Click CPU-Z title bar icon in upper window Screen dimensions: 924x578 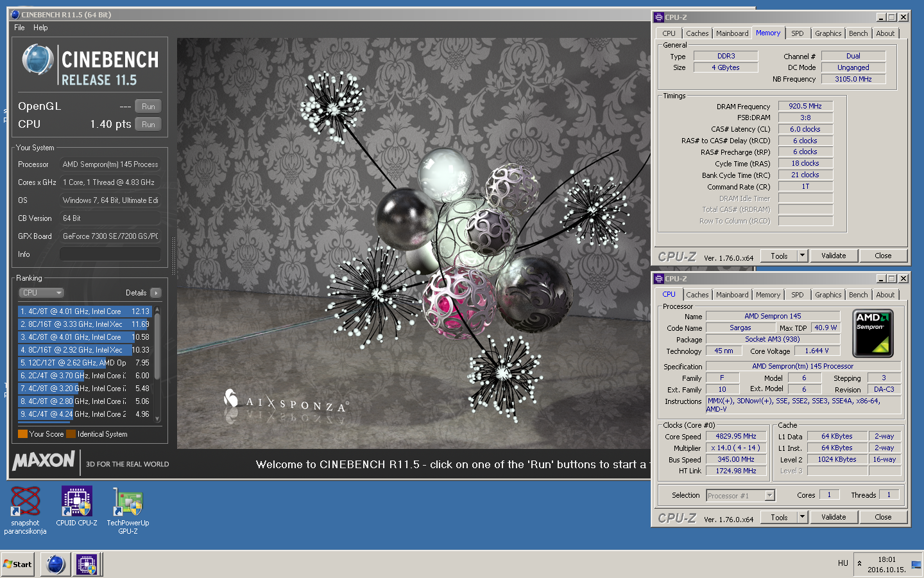pyautogui.click(x=659, y=17)
